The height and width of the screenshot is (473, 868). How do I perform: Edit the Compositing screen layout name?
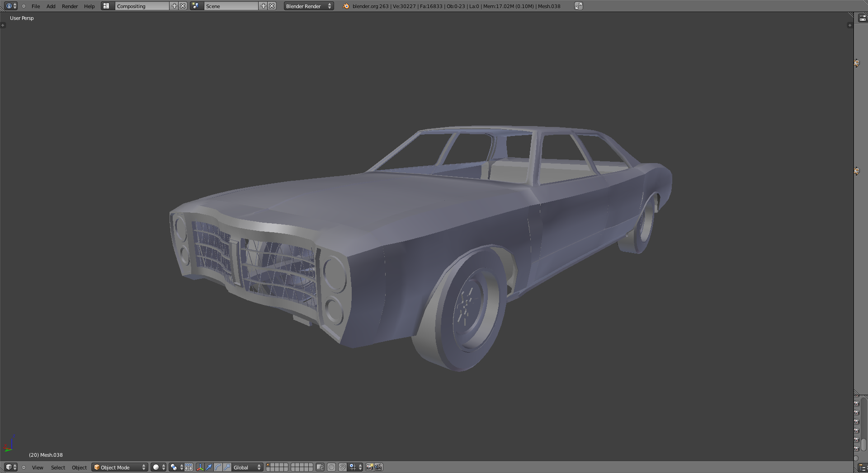[x=142, y=6]
